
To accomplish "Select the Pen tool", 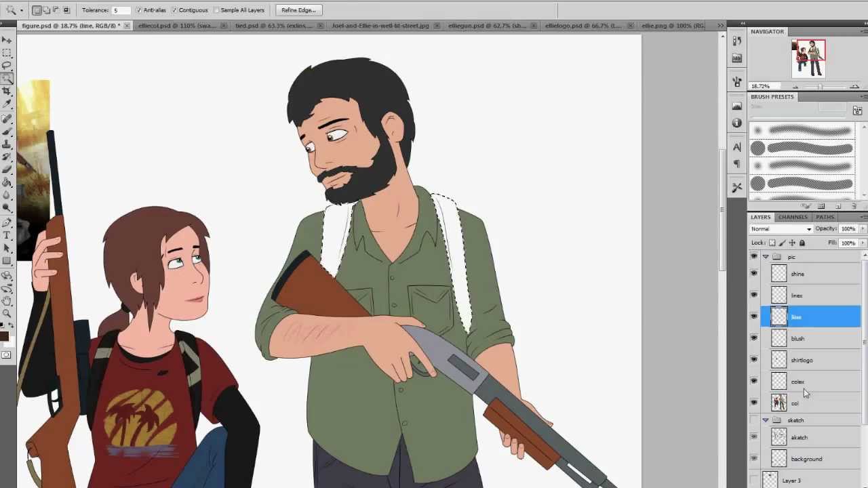I will coord(7,222).
